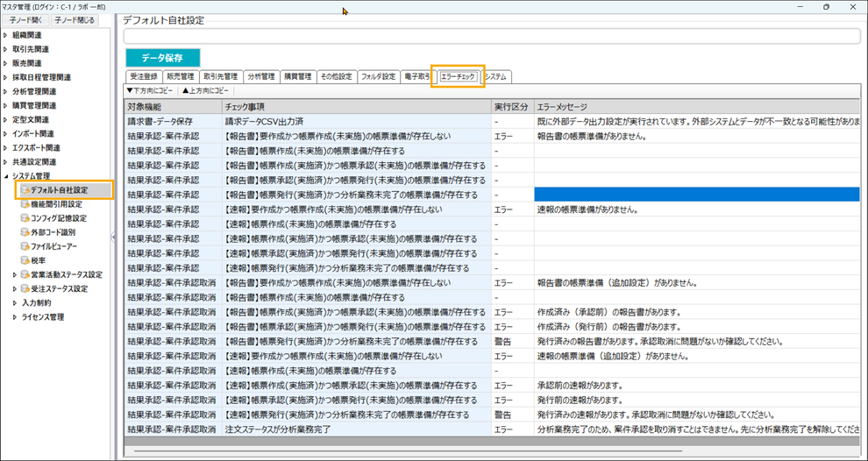Collapse the システム管理 tree node
Screen dimensions: 868x461
5,176
